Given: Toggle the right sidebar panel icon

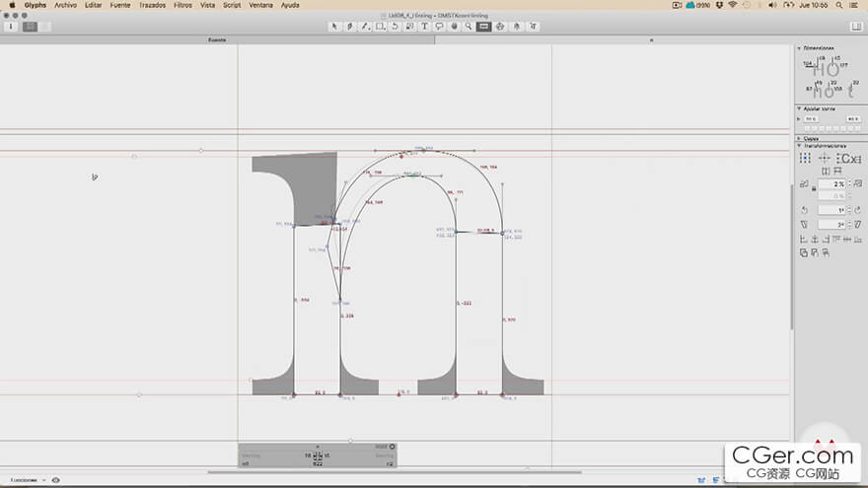Looking at the screenshot, I should 856,26.
